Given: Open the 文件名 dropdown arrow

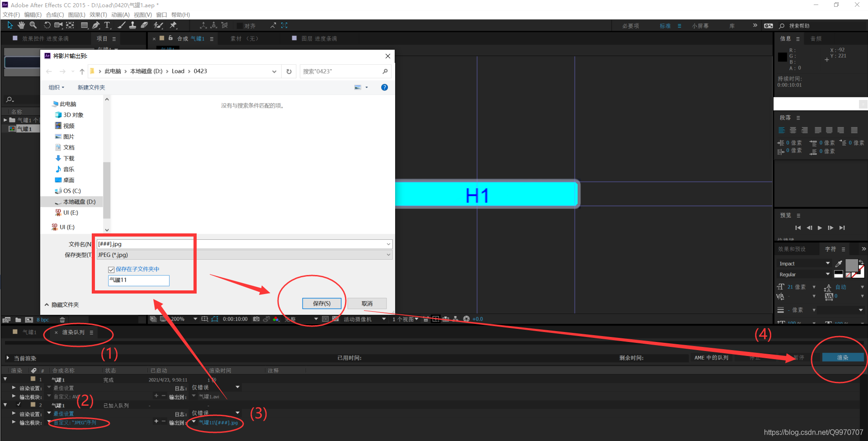Looking at the screenshot, I should 388,244.
